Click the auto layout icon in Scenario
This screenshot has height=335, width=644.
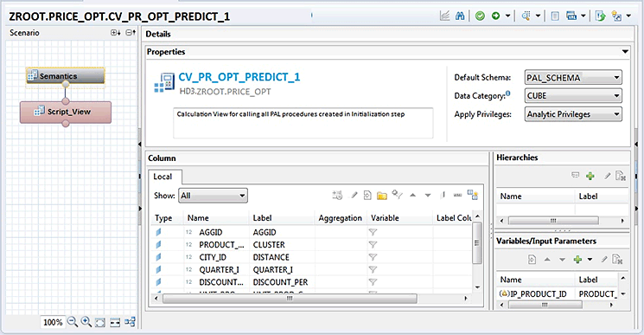(131, 322)
